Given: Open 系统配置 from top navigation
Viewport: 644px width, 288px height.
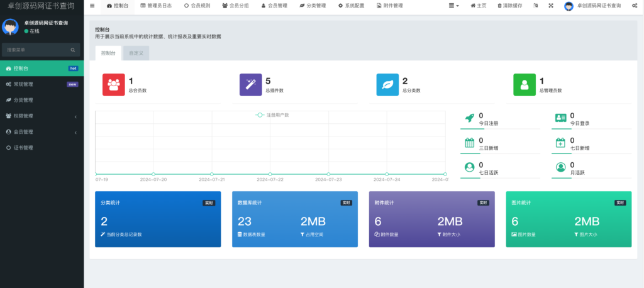Looking at the screenshot, I should click(351, 6).
